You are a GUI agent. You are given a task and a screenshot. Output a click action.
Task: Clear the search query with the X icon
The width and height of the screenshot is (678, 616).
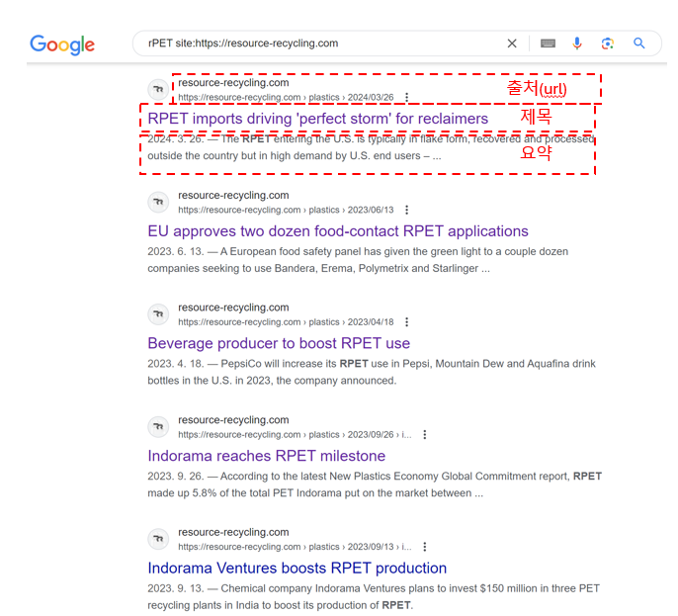click(x=512, y=44)
